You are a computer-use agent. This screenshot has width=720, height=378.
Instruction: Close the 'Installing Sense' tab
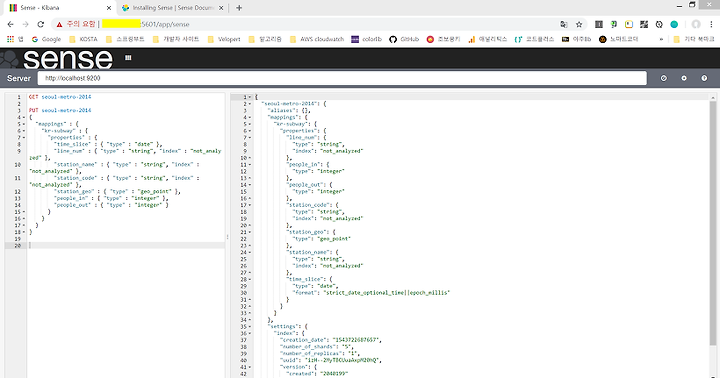coord(221,8)
